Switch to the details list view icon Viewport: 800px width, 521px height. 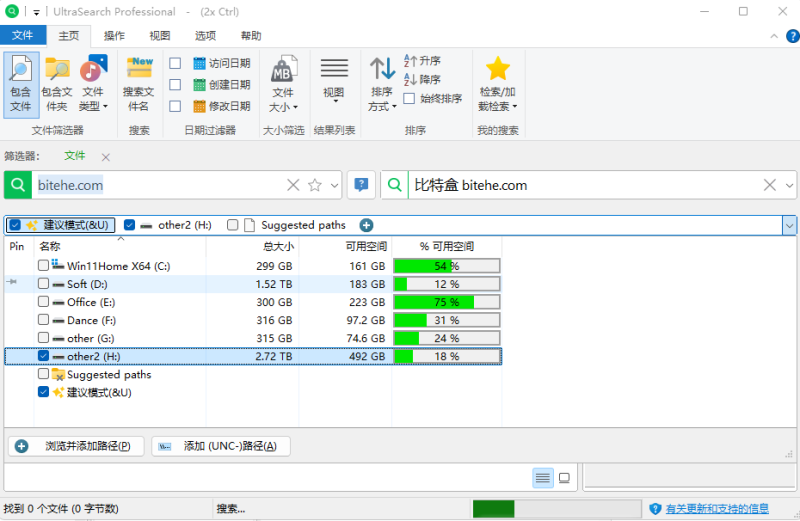click(543, 478)
